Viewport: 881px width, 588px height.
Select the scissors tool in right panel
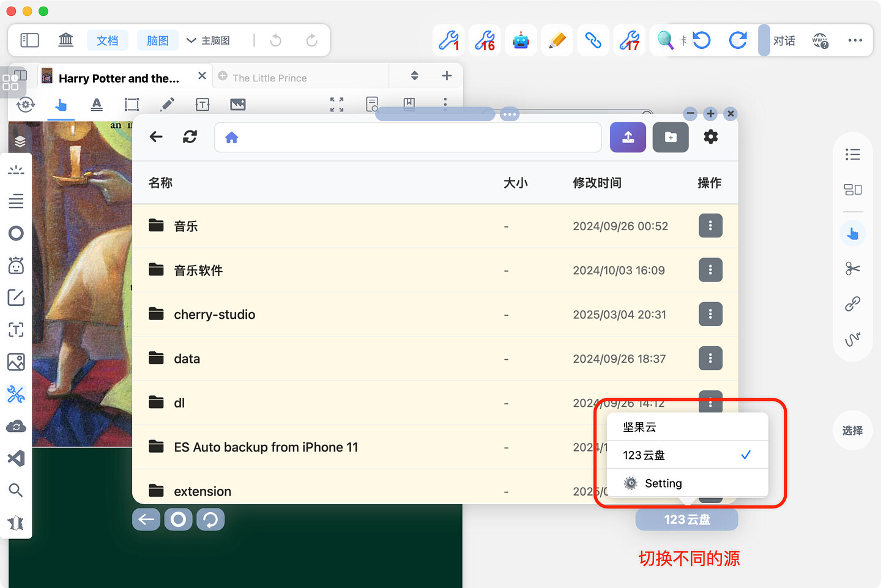(853, 269)
